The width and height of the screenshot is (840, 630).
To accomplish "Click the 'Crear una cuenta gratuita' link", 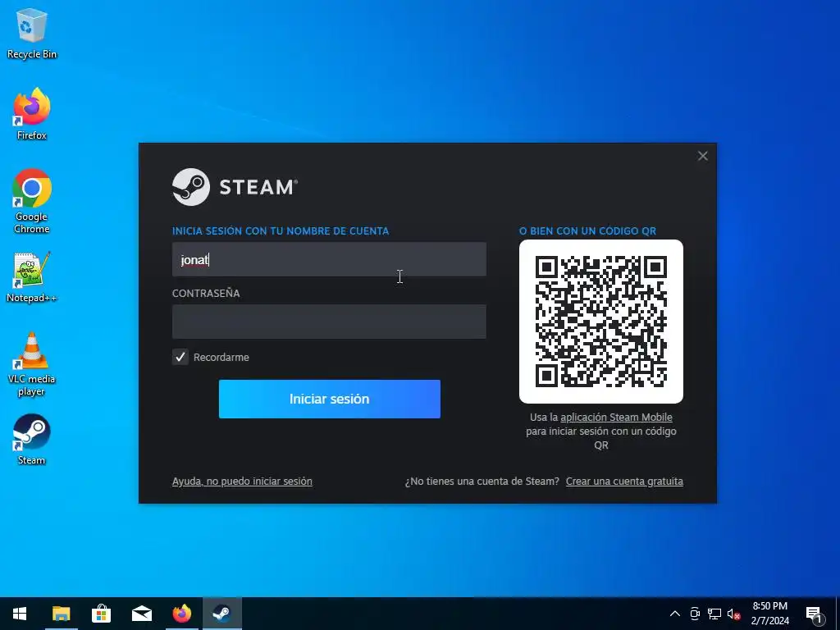I will click(624, 481).
